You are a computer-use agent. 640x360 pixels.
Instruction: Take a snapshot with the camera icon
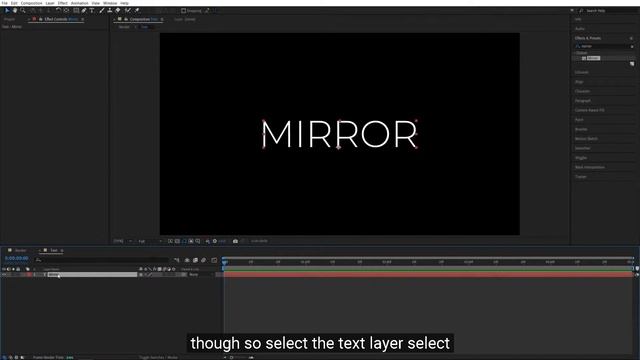coord(235,241)
